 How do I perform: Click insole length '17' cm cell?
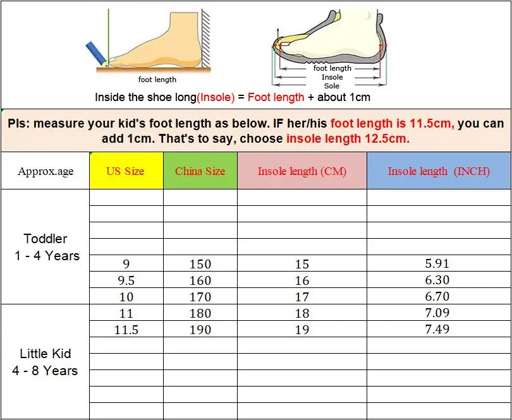click(x=302, y=296)
